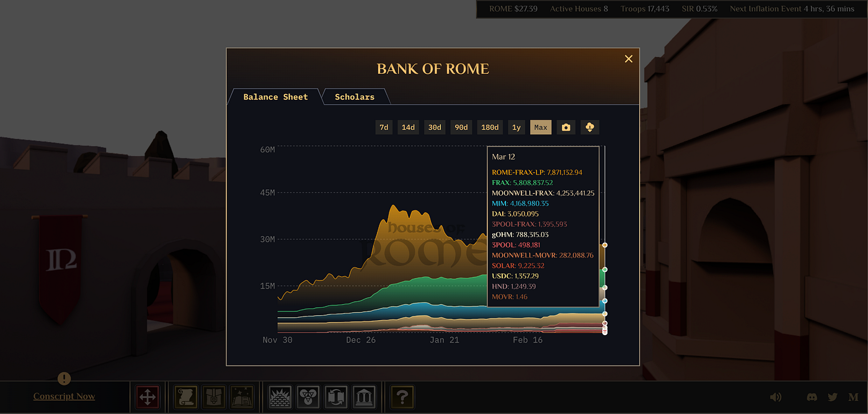
Task: Click the Nov 30 x-axis label
Action: click(x=277, y=340)
